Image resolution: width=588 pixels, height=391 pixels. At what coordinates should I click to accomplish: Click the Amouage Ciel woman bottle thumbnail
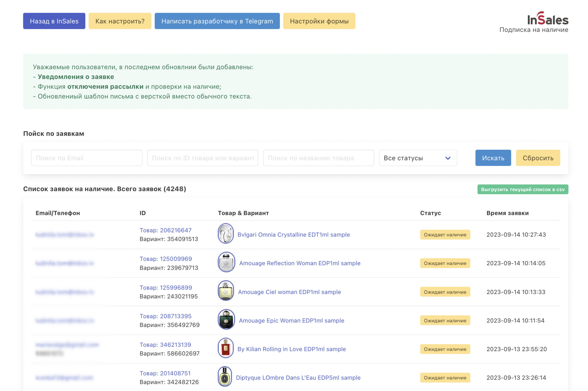point(226,291)
